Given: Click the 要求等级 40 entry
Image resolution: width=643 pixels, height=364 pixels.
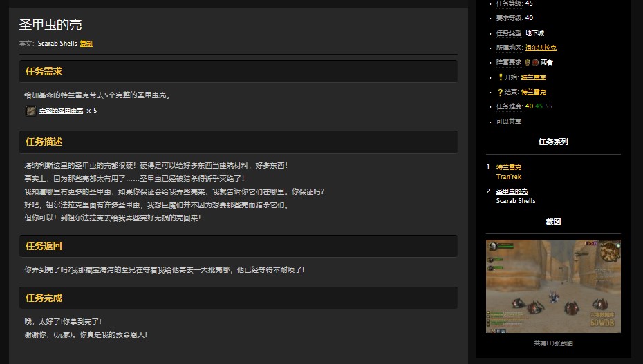Looking at the screenshot, I should 514,18.
